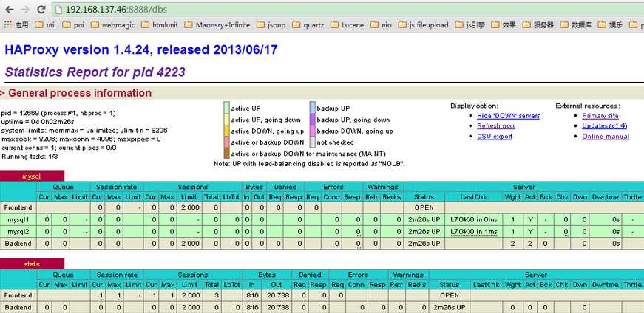This screenshot has height=313, width=644.
Task: Open the Primary site link
Action: [x=600, y=116]
